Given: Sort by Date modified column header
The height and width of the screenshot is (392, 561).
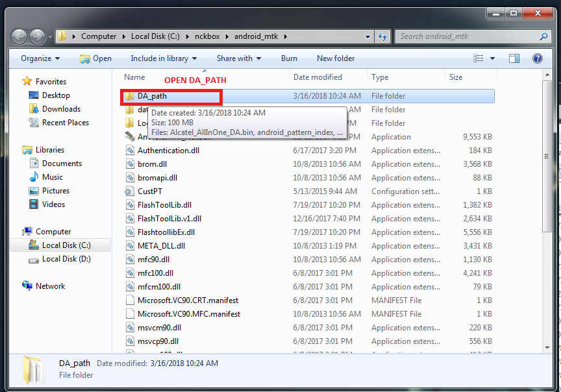Looking at the screenshot, I should (x=318, y=77).
